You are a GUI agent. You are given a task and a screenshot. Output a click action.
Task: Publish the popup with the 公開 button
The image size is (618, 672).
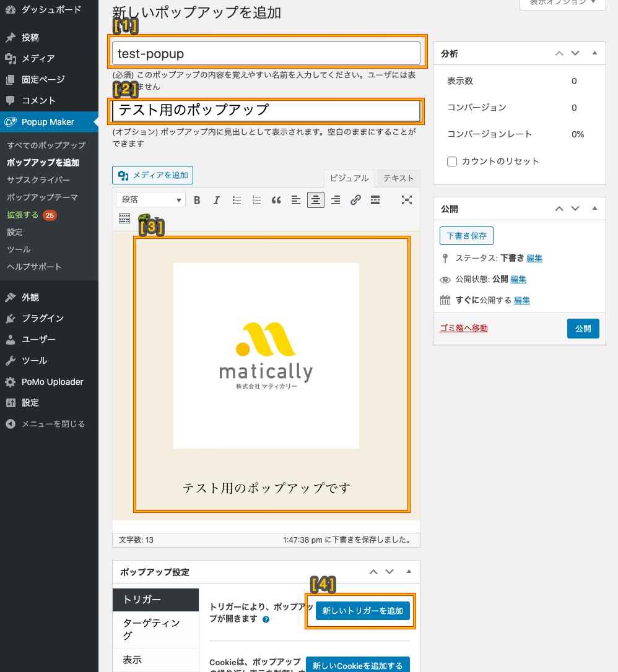click(583, 329)
